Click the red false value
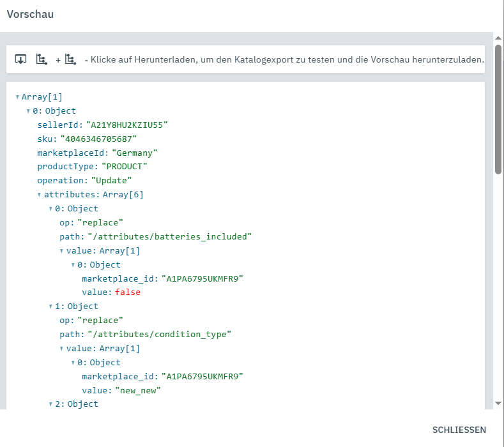This screenshot has height=447, width=504. click(127, 292)
